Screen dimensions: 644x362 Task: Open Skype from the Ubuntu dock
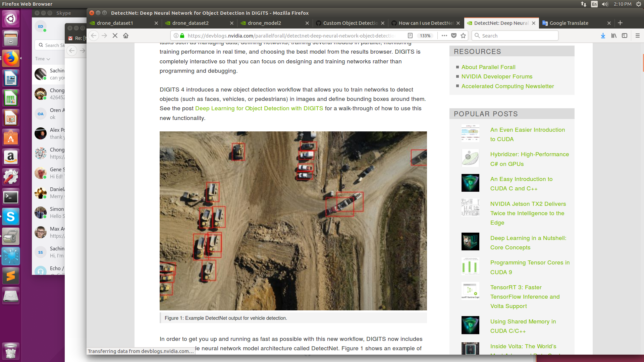click(x=10, y=217)
